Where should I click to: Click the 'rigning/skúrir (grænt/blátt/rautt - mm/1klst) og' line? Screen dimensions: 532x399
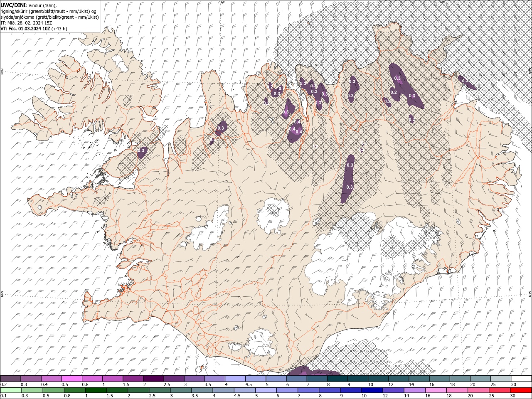49,11
